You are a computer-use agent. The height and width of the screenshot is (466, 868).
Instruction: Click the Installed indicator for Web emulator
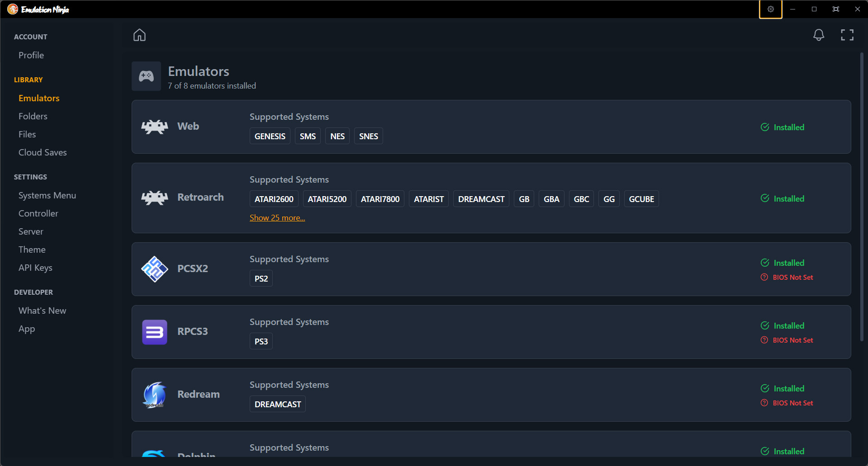[x=783, y=127]
